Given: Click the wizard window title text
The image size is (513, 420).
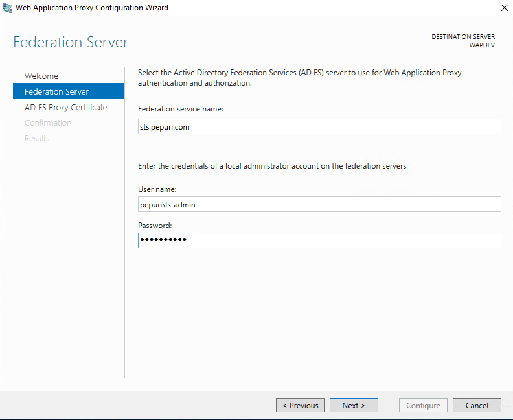Looking at the screenshot, I should pyautogui.click(x=92, y=8).
